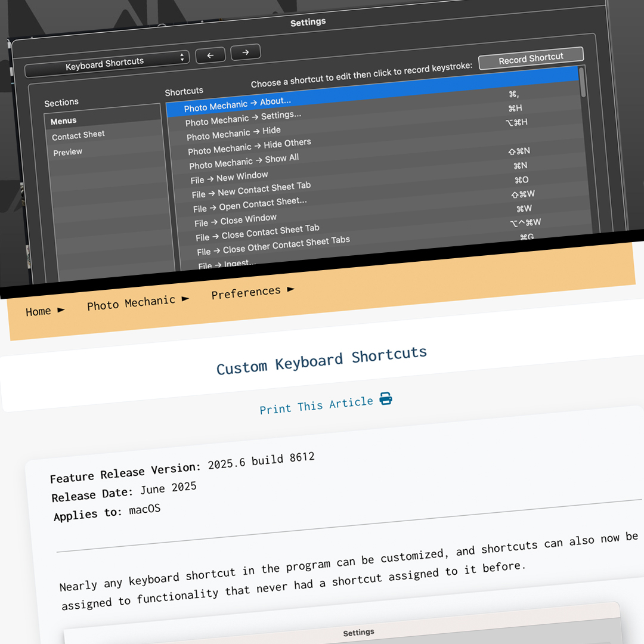Image resolution: width=644 pixels, height=644 pixels.
Task: Go to Home breadcrumb link
Action: 39,311
